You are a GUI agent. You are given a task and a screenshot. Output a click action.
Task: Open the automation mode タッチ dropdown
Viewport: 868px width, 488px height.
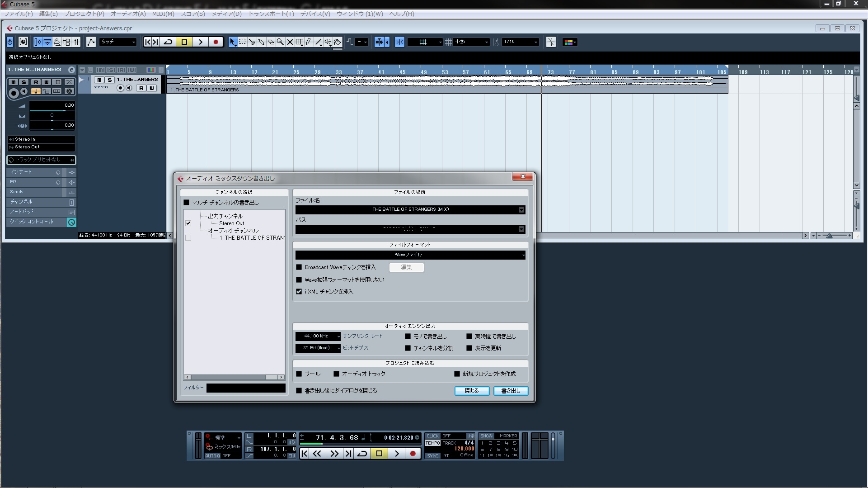tap(118, 42)
